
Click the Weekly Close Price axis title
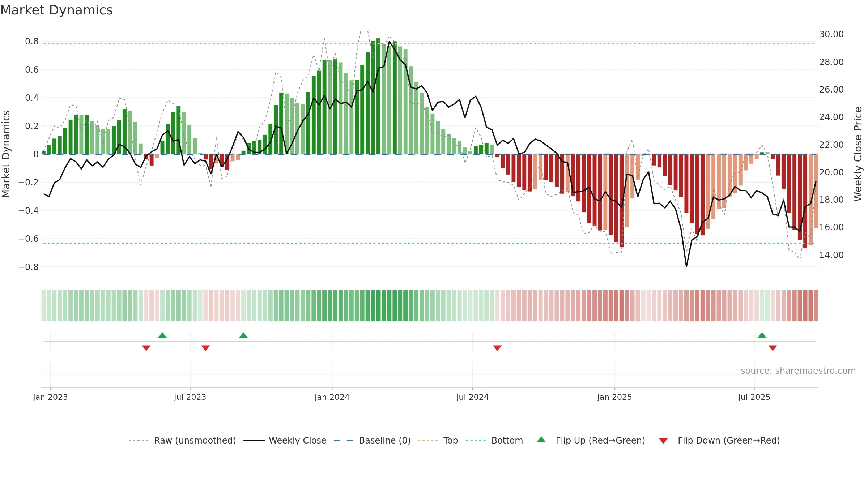click(x=858, y=154)
